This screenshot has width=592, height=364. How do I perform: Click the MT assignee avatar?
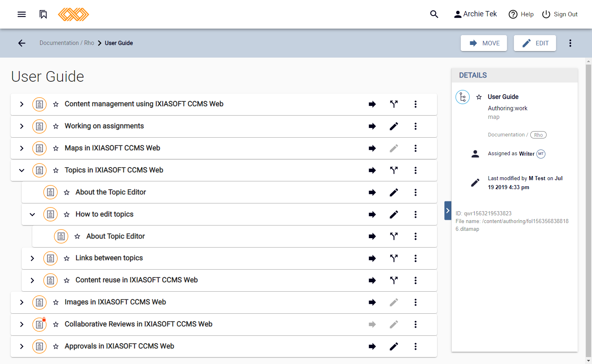click(541, 154)
